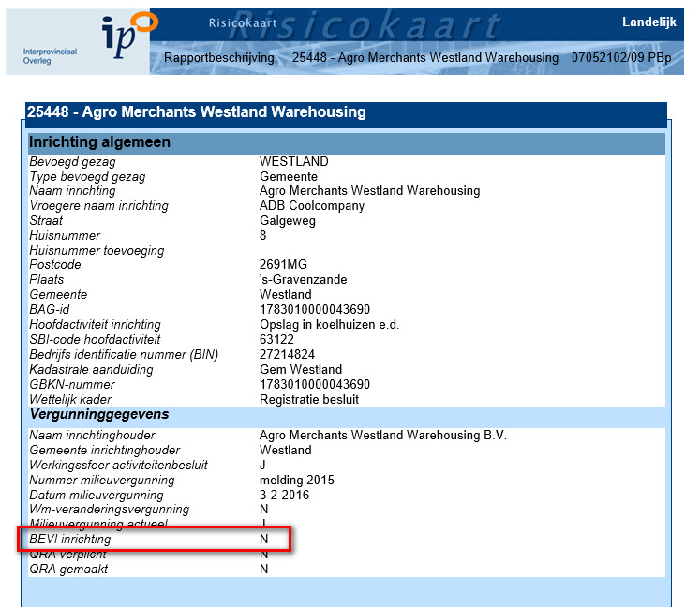Click the N value for BEVI inrichting

pos(264,540)
